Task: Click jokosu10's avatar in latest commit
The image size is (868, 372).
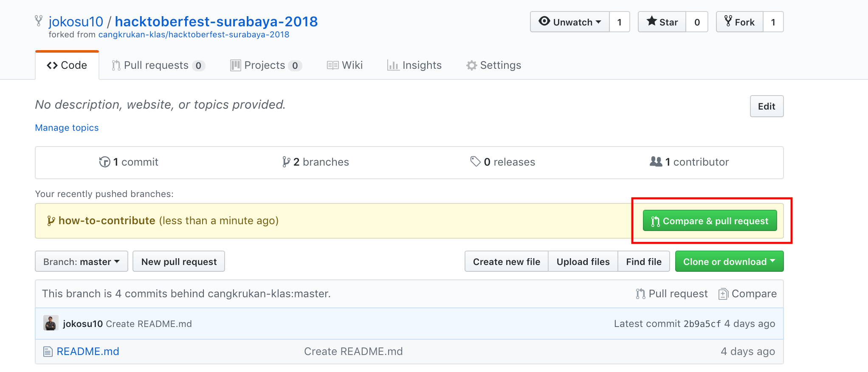Action: pyautogui.click(x=51, y=323)
